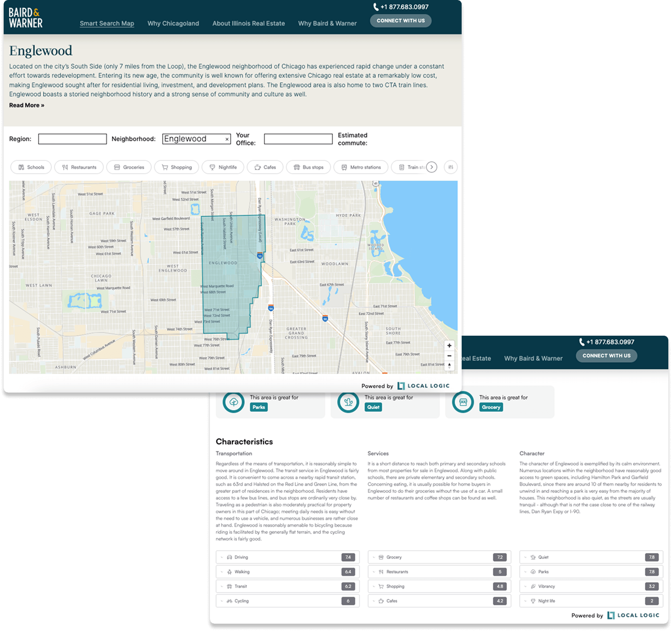Toggle the Schools map filter
Screen dimensions: 672x631
point(32,167)
